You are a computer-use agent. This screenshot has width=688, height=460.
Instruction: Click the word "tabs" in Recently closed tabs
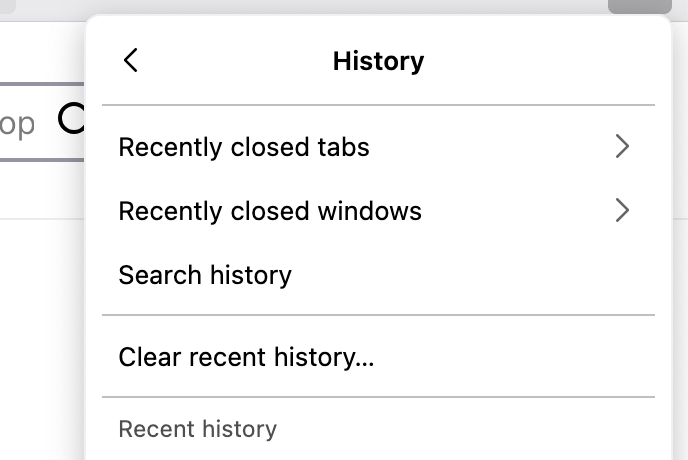[x=344, y=147]
